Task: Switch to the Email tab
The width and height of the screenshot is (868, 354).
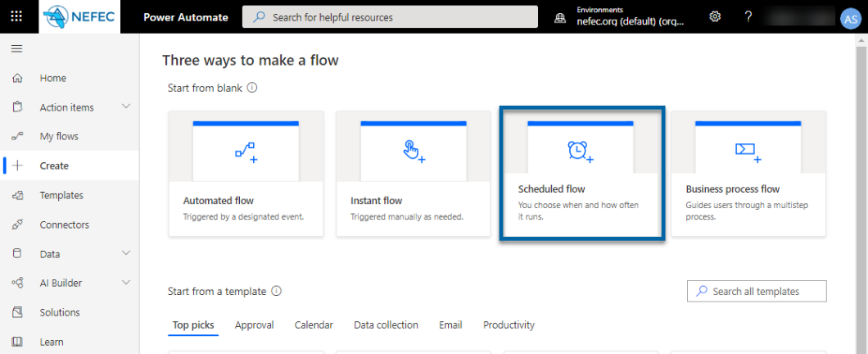Action: click(x=450, y=325)
